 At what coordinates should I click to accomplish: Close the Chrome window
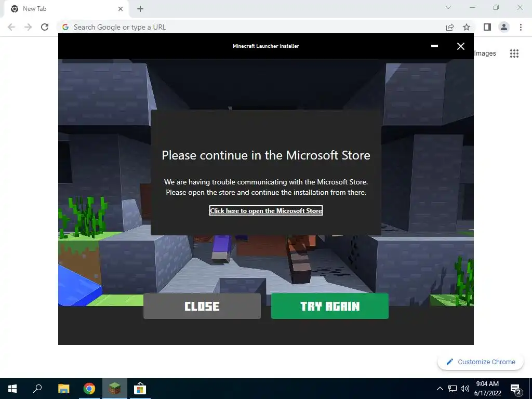point(520,7)
